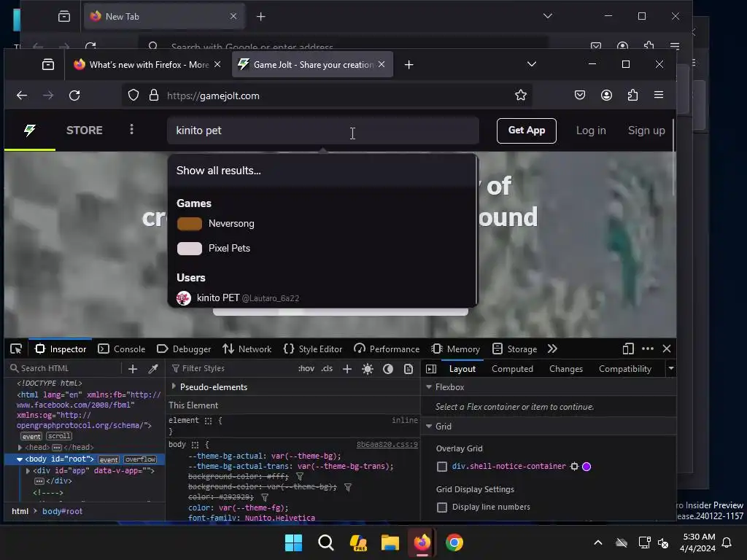Viewport: 747px width, 560px height.
Task: Open the Firefox hamburger menu in front window
Action: click(x=659, y=95)
